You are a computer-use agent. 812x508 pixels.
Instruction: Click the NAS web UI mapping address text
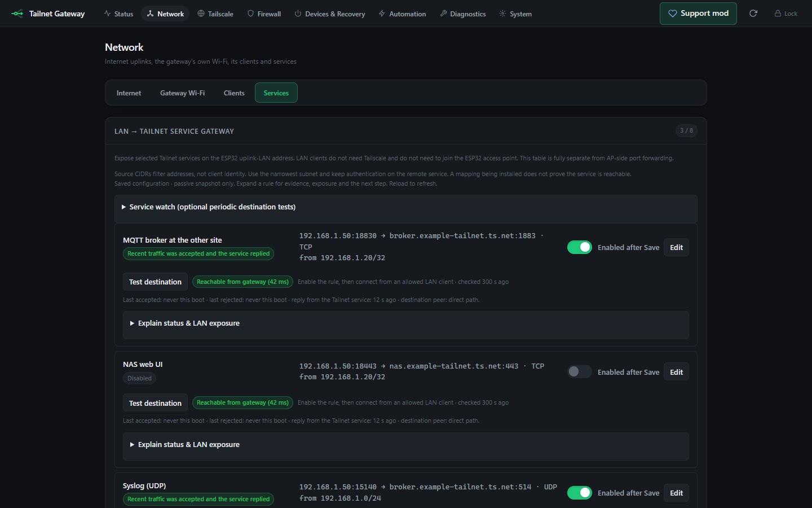click(x=422, y=371)
